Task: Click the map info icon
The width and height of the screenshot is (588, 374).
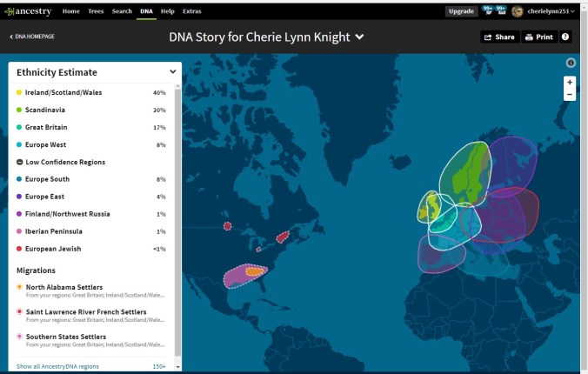Action: [571, 63]
